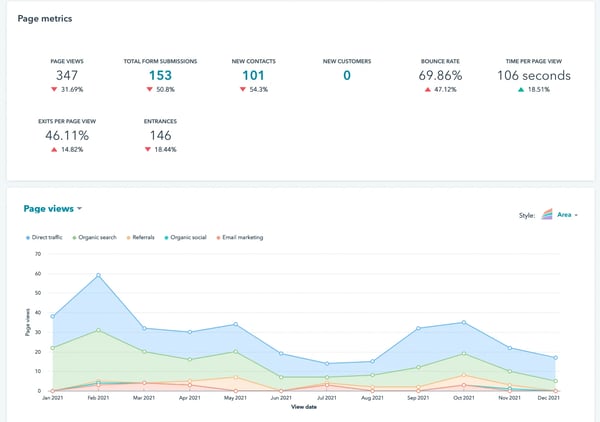This screenshot has height=422, width=600.
Task: Toggle Direct traffic legend series
Action: point(44,237)
